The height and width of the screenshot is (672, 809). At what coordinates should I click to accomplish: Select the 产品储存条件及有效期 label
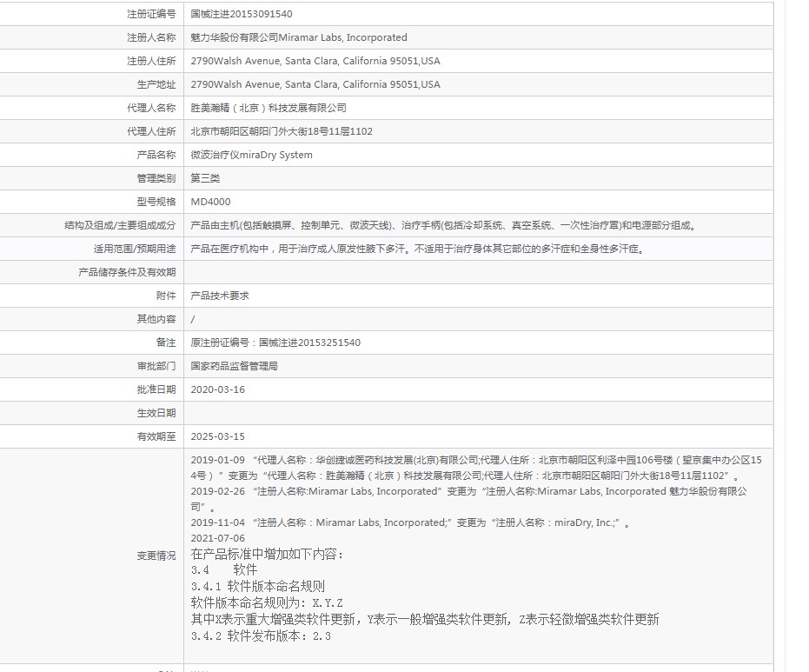coord(127,272)
